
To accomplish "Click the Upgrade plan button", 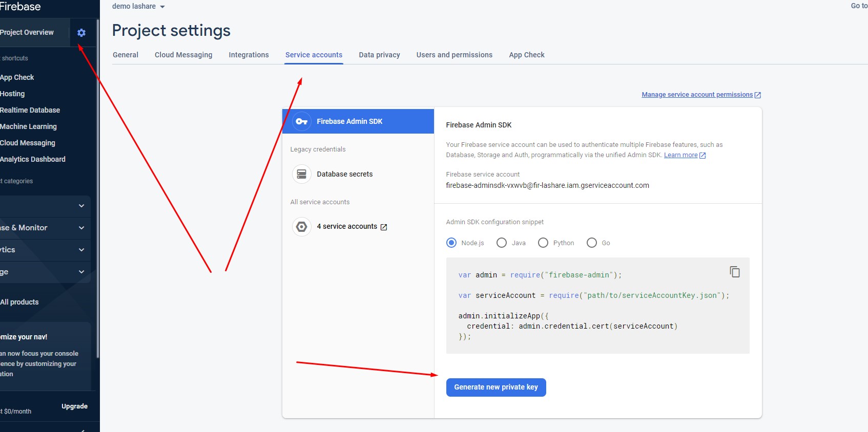I will [x=74, y=406].
